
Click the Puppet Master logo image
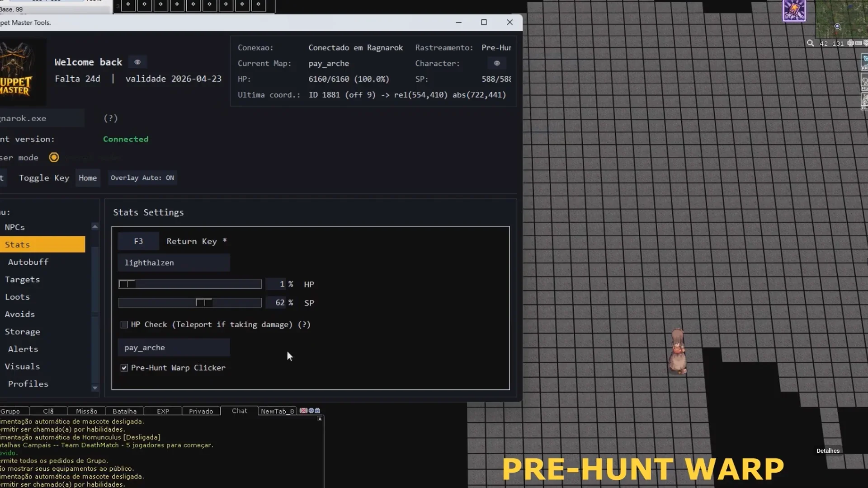[x=23, y=72]
